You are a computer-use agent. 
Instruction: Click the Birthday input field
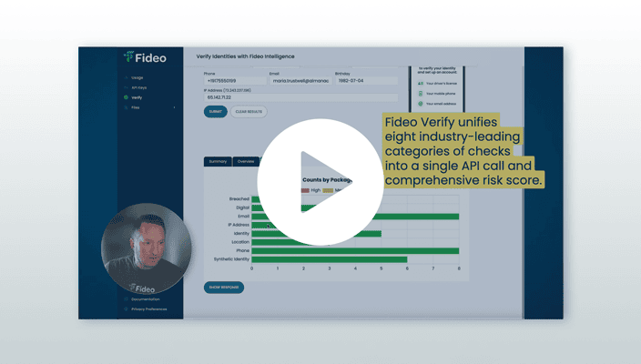click(366, 81)
